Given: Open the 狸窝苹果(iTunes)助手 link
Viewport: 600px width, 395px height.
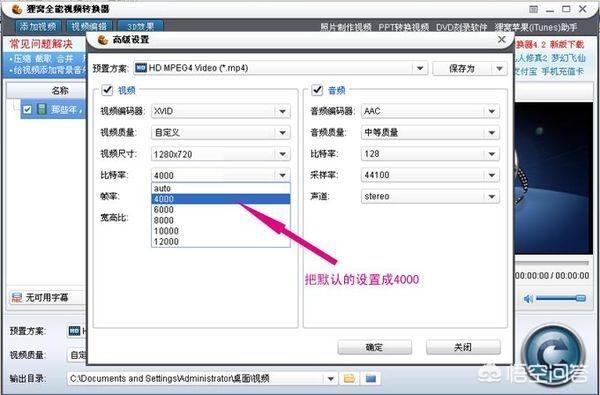Looking at the screenshot, I should (x=536, y=27).
